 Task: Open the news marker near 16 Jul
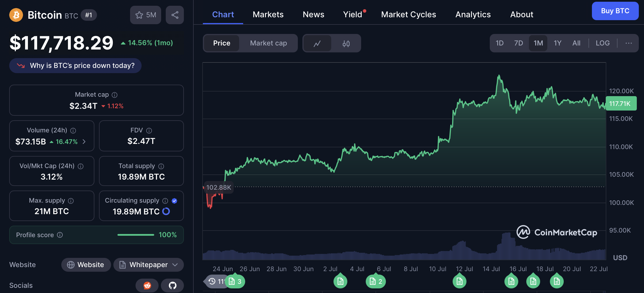[511, 281]
